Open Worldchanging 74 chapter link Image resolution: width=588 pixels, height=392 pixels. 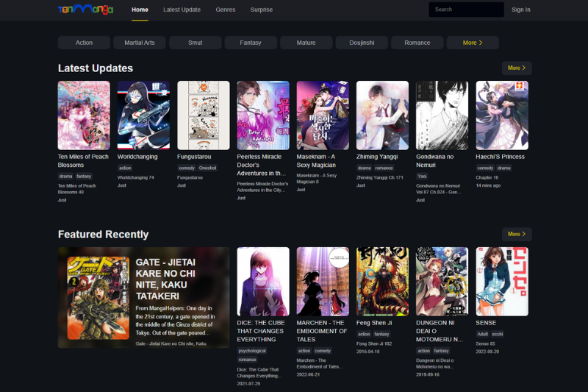point(136,177)
